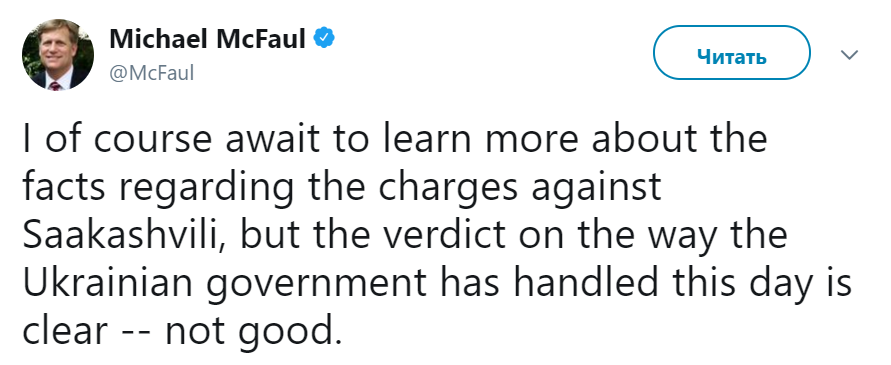Click the word charges in tweet
This screenshot has height=365, width=891.
tap(448, 189)
